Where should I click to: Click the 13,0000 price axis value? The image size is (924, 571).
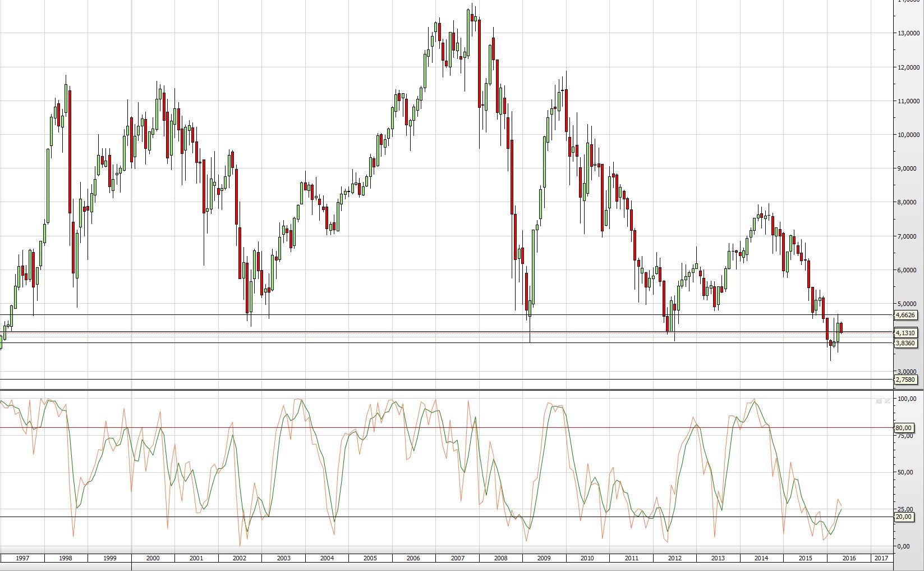click(909, 34)
